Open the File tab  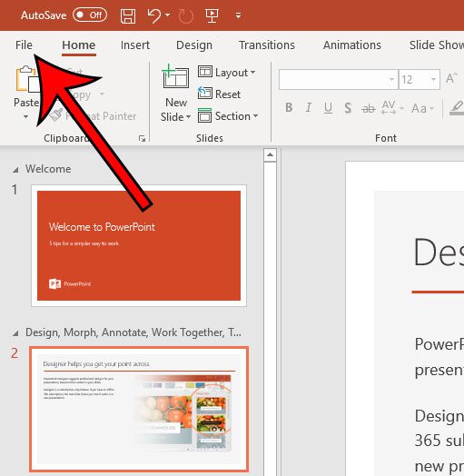pos(24,45)
